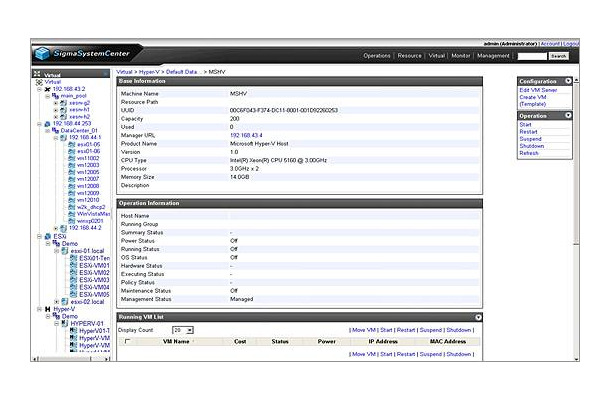The image size is (610, 400).
Task: Open the Monitor menu
Action: 461,56
